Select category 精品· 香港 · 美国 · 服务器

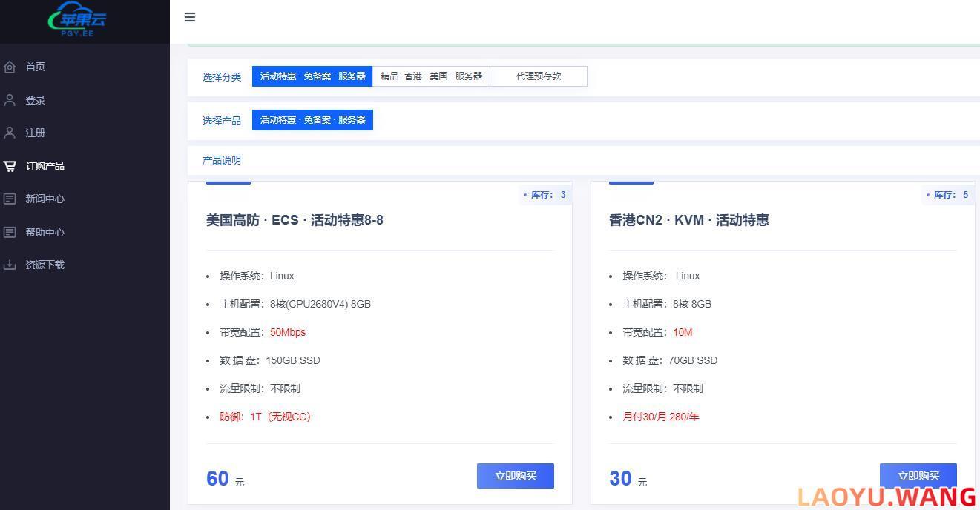point(431,76)
